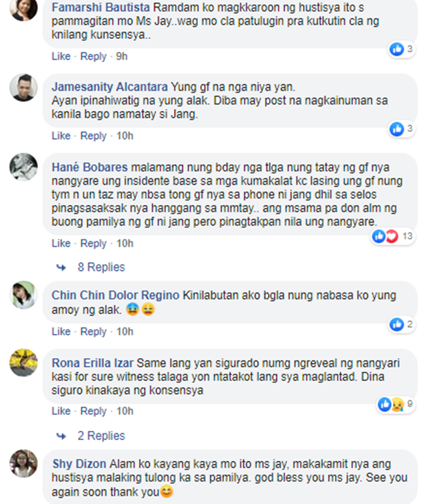Click 10h timestamp on Hané Bobares' comment
Viewport: 443px width, 504px height.
tap(125, 243)
